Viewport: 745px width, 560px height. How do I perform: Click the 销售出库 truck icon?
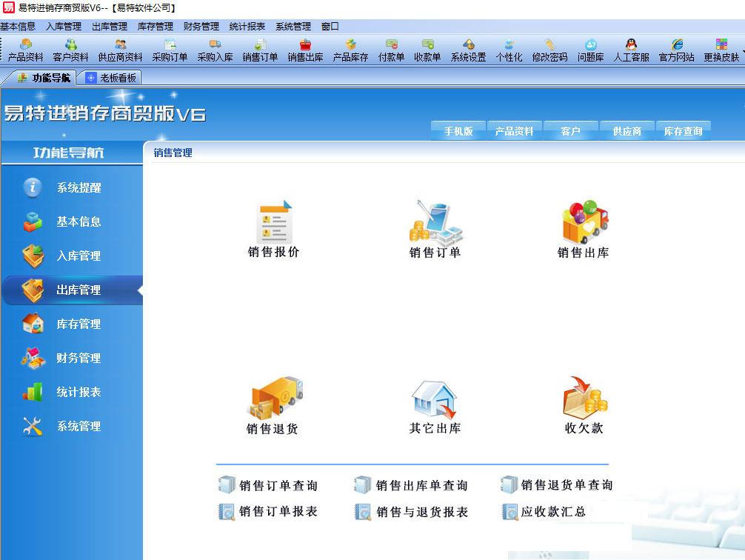click(584, 222)
